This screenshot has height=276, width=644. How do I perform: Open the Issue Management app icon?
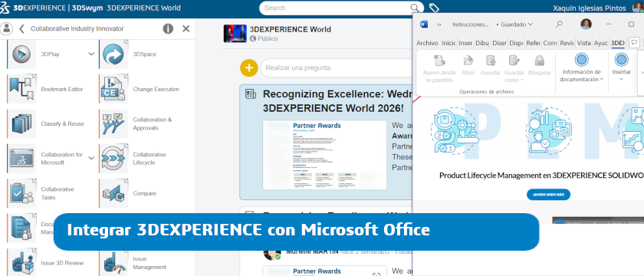pyautogui.click(x=113, y=263)
